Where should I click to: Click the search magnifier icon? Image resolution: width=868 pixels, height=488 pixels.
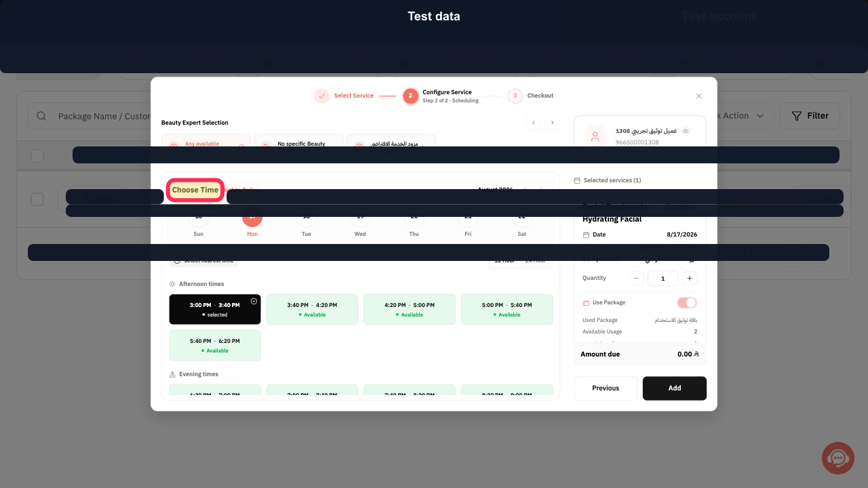point(41,116)
